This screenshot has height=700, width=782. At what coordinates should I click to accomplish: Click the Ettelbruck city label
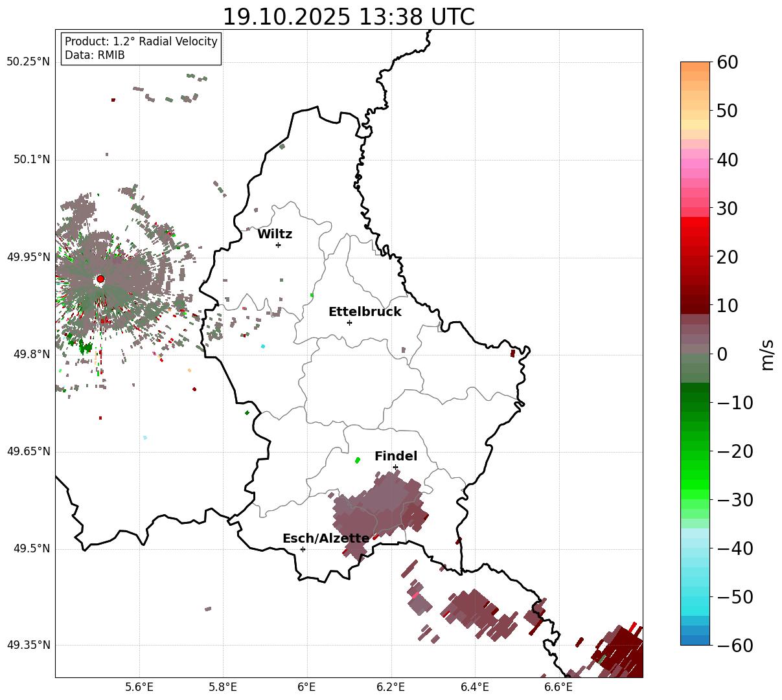[365, 312]
